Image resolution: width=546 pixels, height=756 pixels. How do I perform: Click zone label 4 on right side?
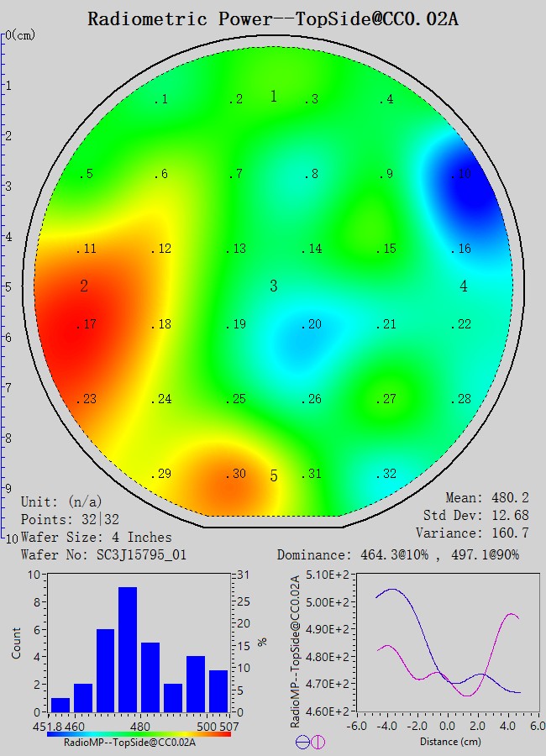[x=464, y=286]
